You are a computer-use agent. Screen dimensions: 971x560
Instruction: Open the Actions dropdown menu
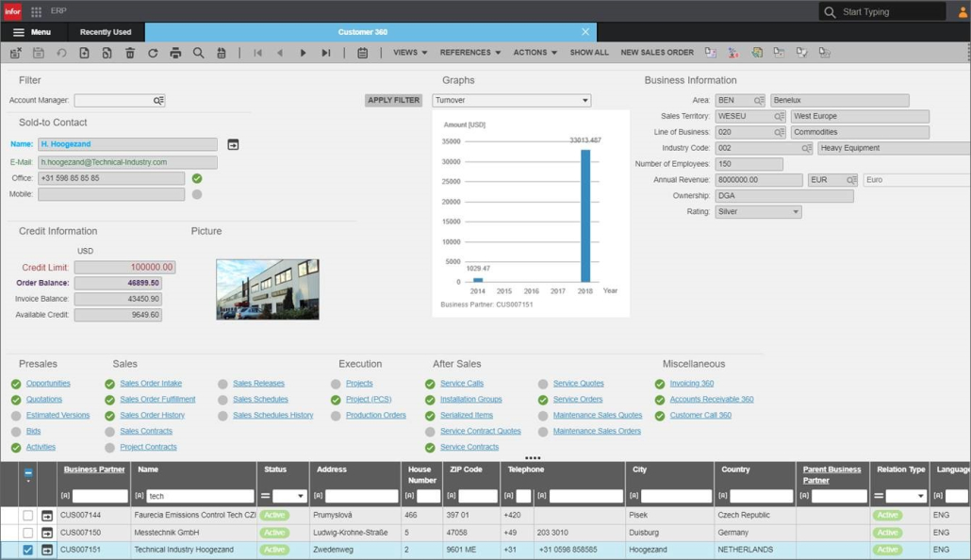pos(535,53)
